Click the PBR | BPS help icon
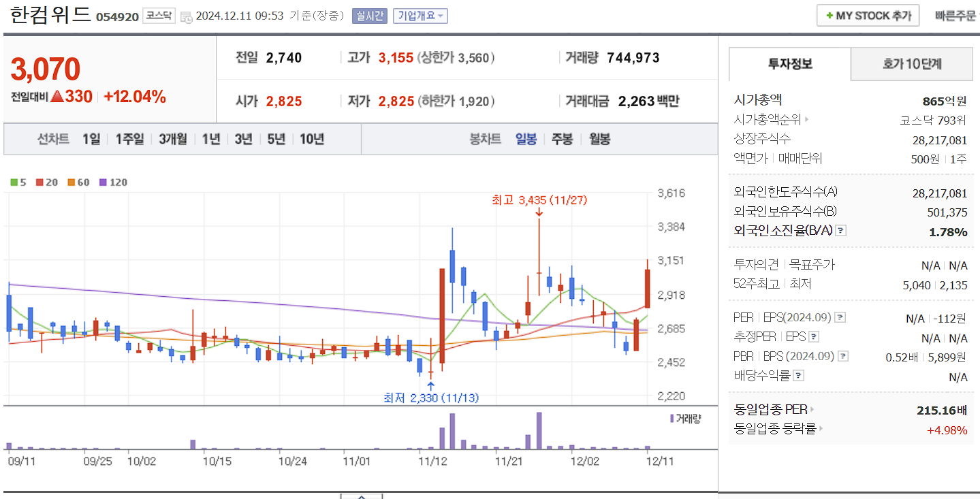This screenshot has width=980, height=499. (x=842, y=356)
